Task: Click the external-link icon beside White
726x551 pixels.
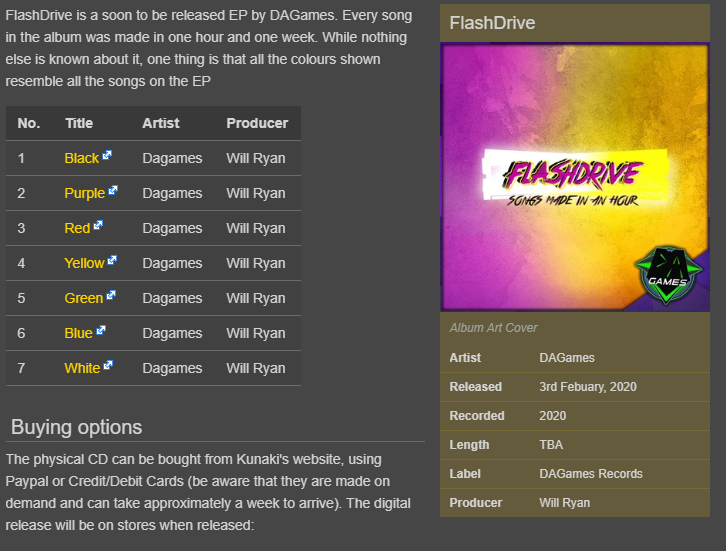Action: point(108,365)
